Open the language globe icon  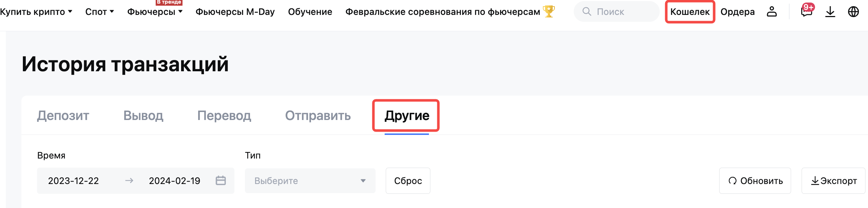point(853,12)
